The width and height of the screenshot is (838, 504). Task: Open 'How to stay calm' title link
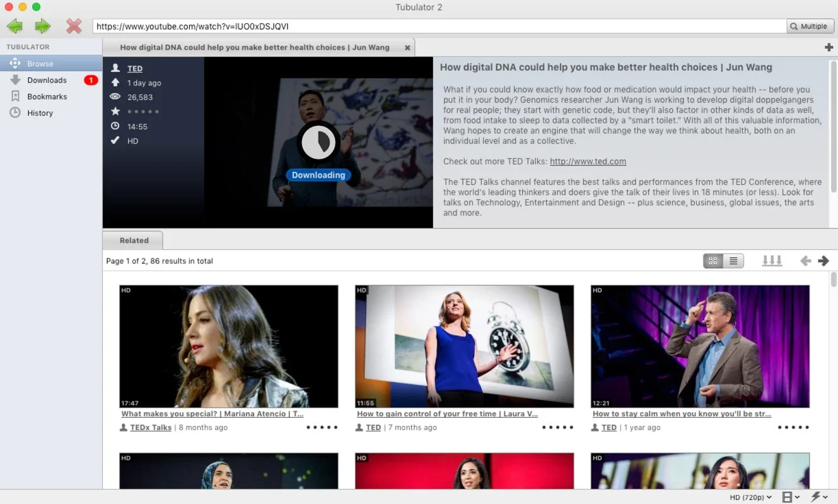(x=682, y=414)
